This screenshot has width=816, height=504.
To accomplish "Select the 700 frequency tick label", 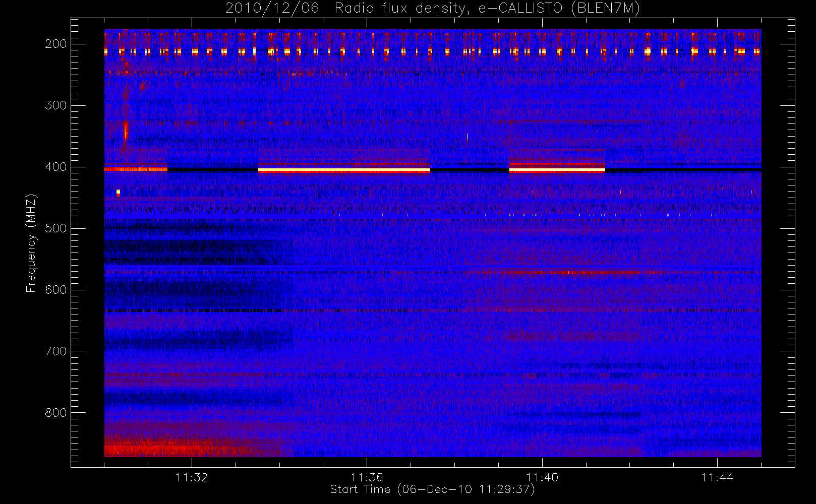I will tap(56, 351).
